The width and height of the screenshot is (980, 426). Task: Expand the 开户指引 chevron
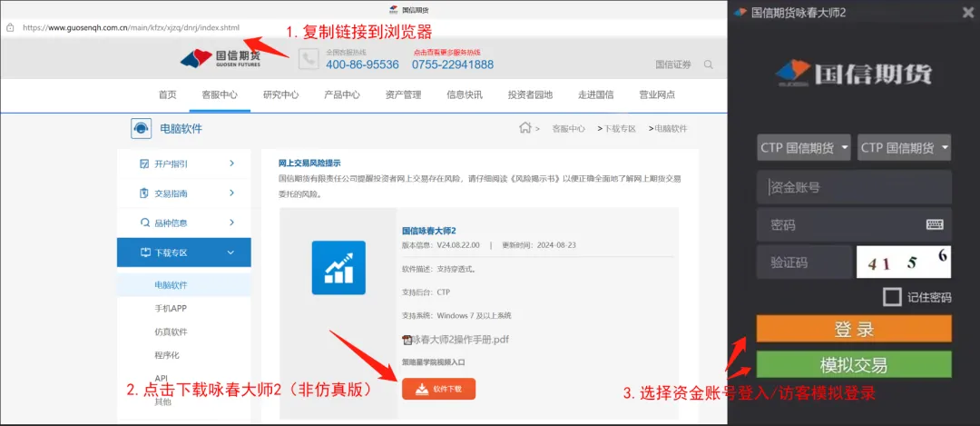click(x=231, y=163)
